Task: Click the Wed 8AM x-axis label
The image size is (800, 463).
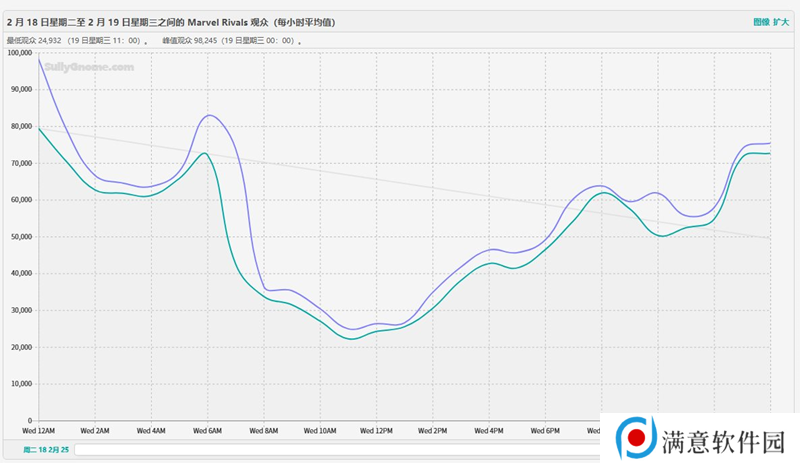Action: point(264,431)
